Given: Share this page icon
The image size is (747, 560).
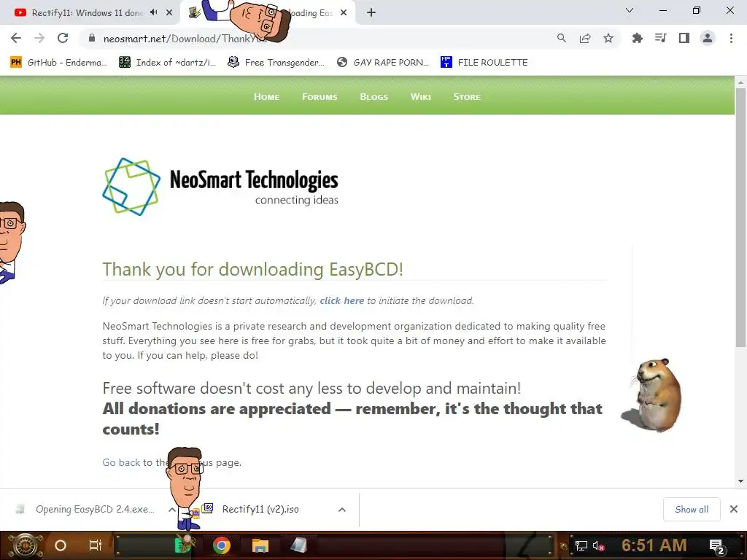Looking at the screenshot, I should 584,38.
